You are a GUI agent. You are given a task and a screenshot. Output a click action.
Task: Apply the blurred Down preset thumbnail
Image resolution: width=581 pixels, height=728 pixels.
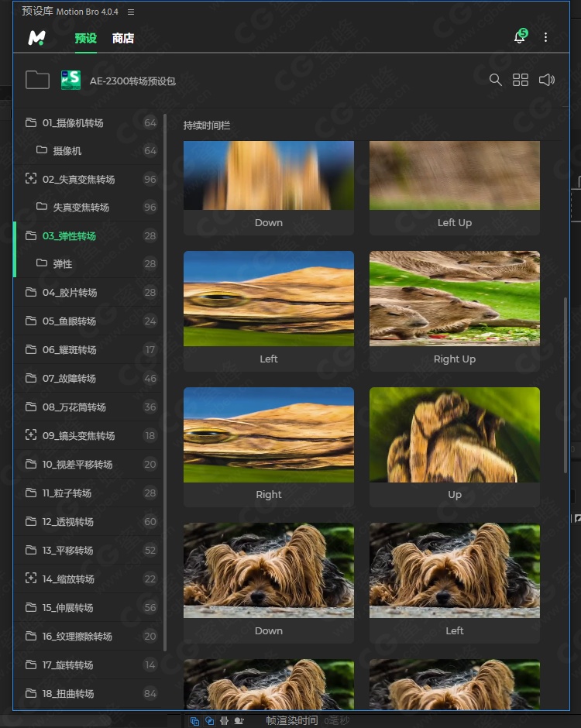coord(269,175)
